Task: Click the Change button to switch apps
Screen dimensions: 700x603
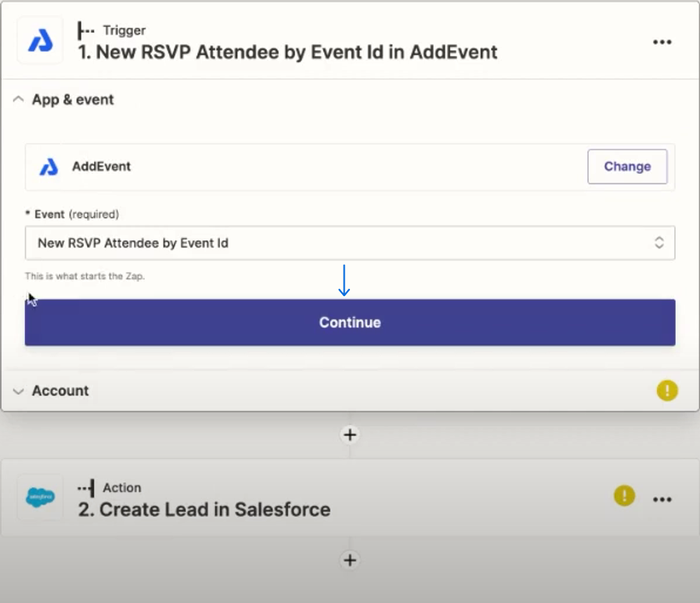Action: [x=626, y=166]
